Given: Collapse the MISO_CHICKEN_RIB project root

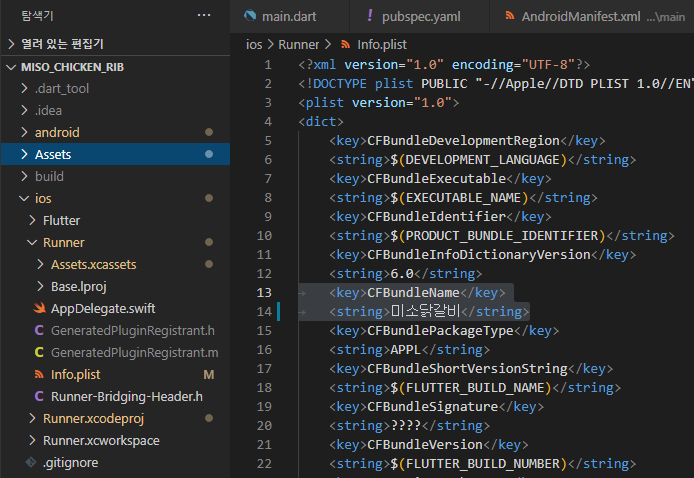Looking at the screenshot, I should 11,67.
